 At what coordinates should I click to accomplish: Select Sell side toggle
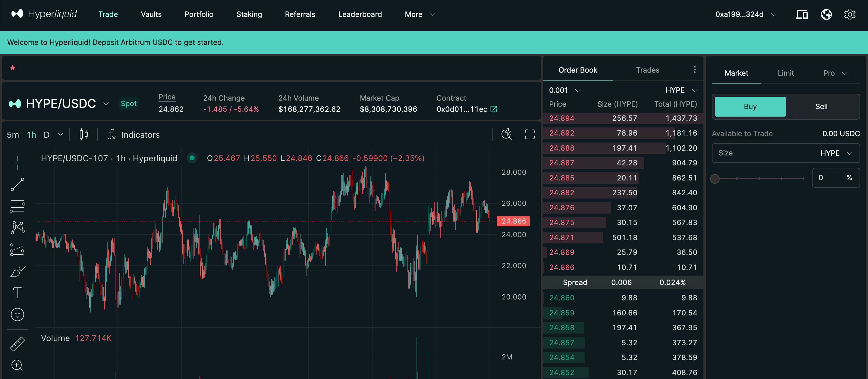(x=821, y=106)
